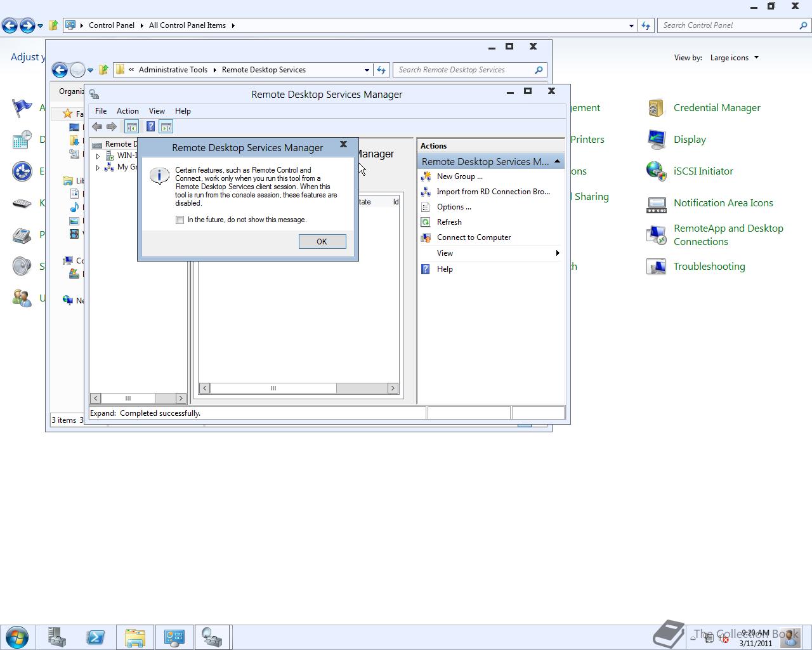Expand the WIN- server tree node

click(98, 156)
